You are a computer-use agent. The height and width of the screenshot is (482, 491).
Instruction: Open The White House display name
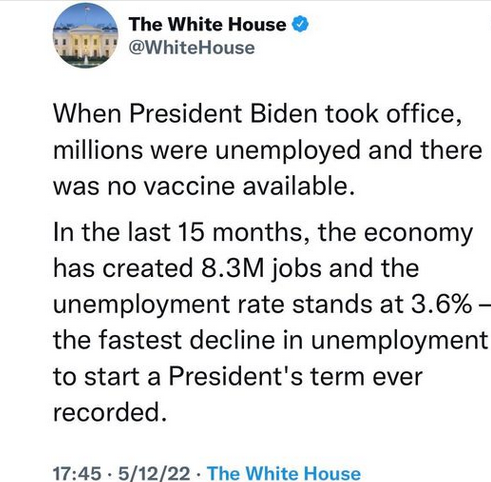coord(207,24)
